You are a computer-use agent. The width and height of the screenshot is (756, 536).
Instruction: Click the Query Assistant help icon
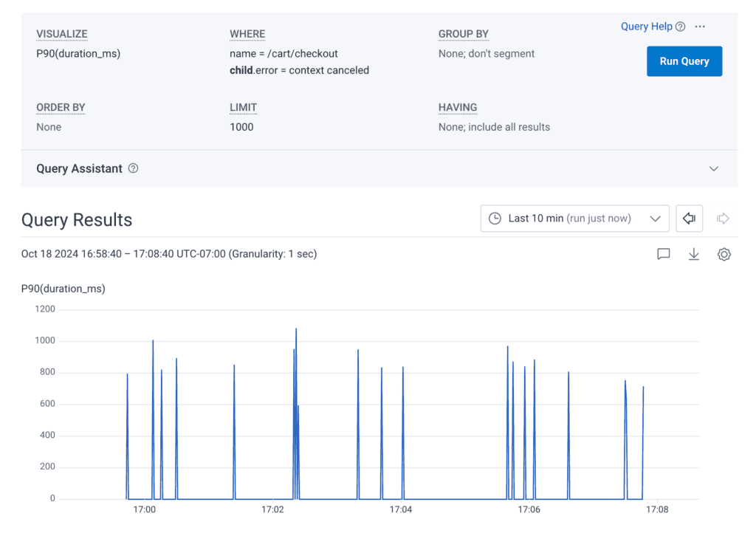pos(133,168)
